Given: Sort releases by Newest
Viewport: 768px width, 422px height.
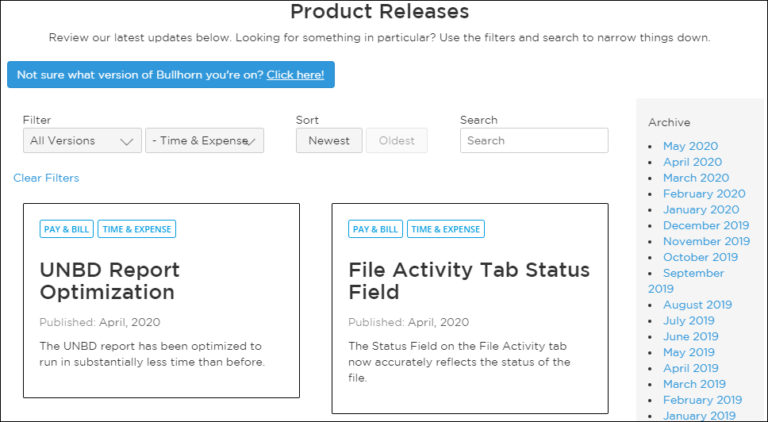Looking at the screenshot, I should tap(329, 141).
